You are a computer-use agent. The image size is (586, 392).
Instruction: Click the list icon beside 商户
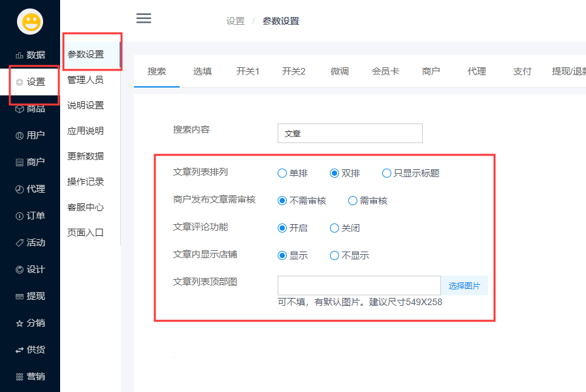[20, 163]
